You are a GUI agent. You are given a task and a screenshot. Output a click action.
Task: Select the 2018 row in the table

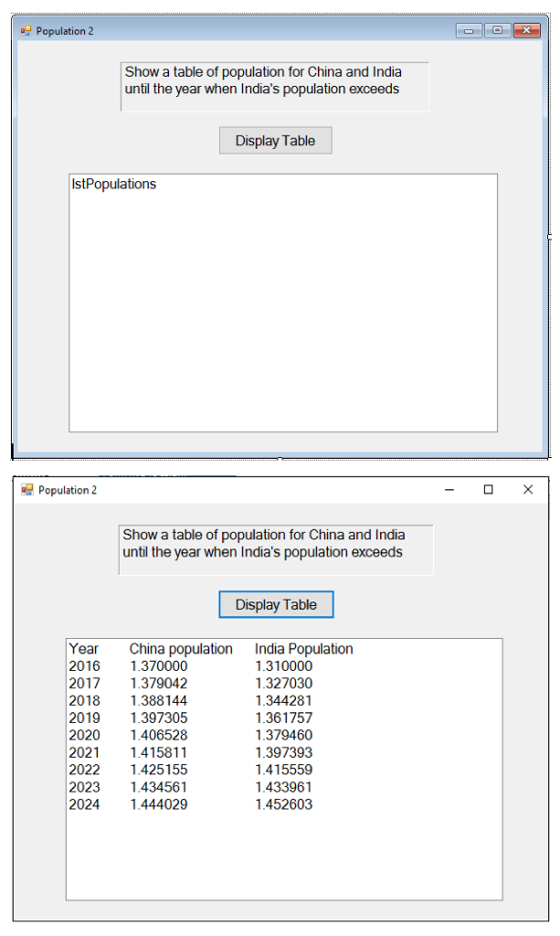[x=284, y=701]
